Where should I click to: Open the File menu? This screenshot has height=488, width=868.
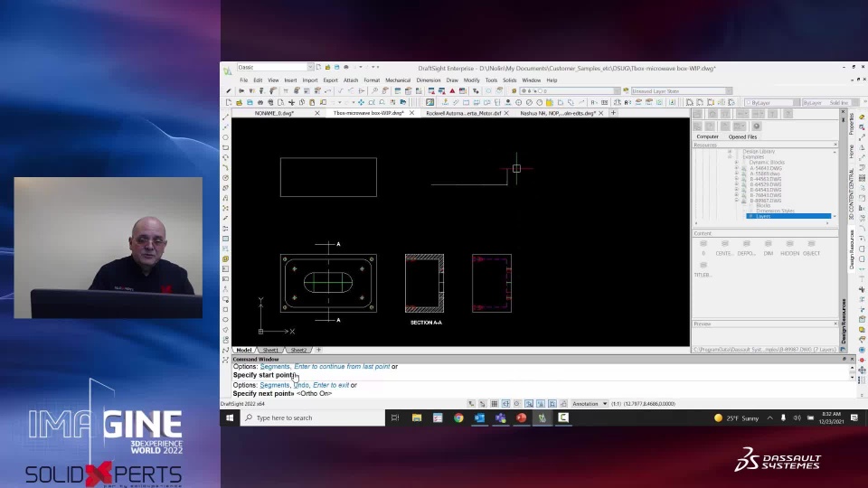tap(243, 80)
